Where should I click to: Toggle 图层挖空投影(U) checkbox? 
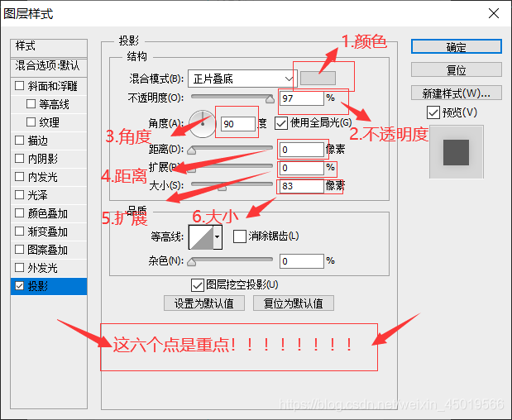coord(197,285)
